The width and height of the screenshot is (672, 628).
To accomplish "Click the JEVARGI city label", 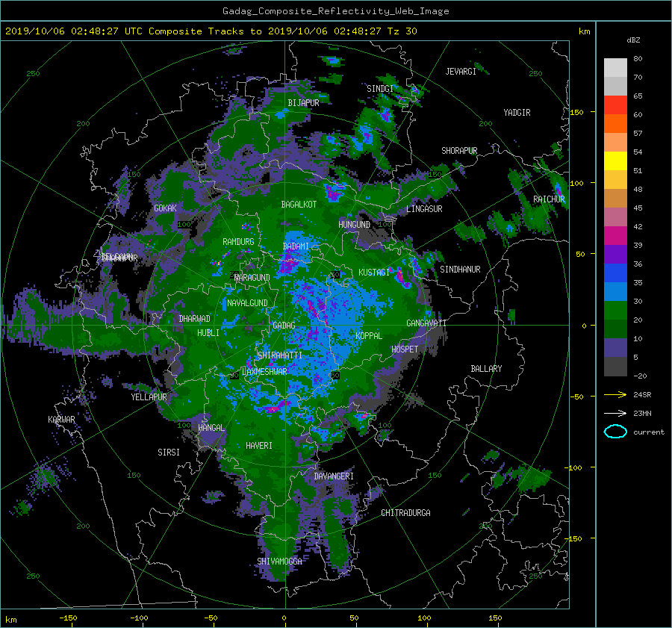I will (461, 72).
